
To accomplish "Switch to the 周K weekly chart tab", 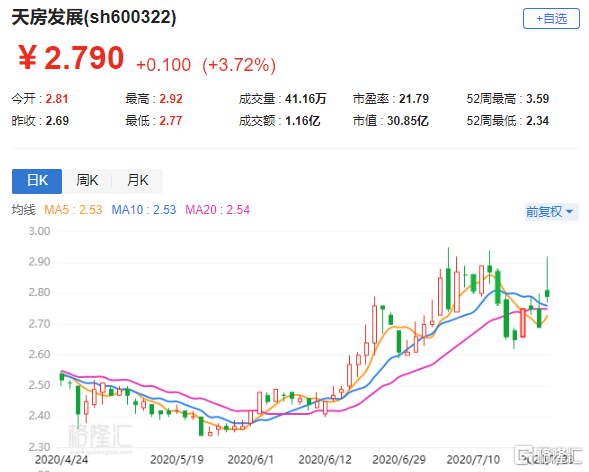I will pos(87,181).
